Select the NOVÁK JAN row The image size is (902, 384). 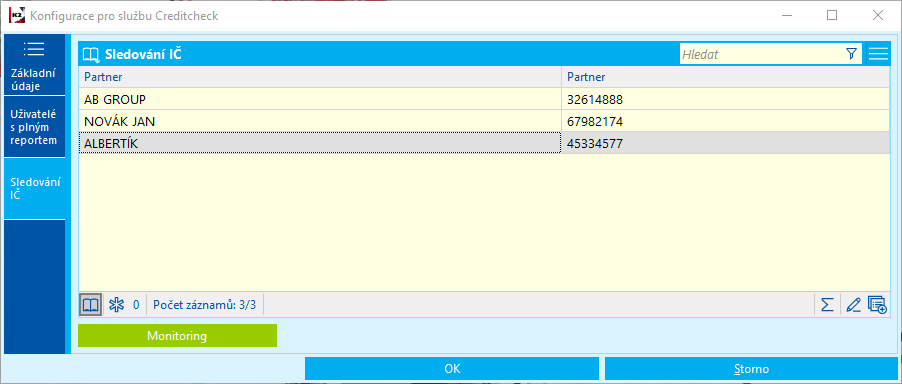point(484,122)
